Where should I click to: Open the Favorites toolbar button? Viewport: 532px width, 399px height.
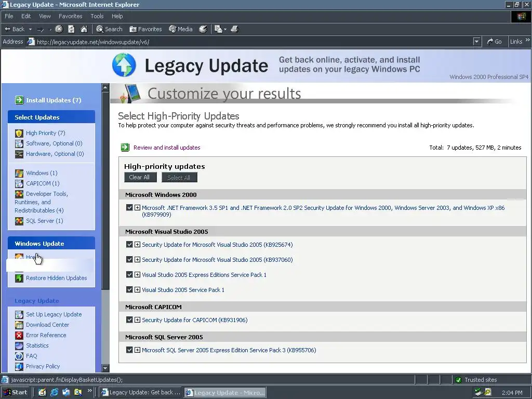(145, 29)
